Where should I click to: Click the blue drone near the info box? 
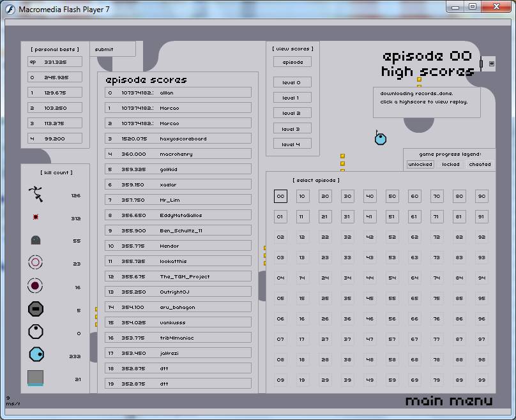380,139
